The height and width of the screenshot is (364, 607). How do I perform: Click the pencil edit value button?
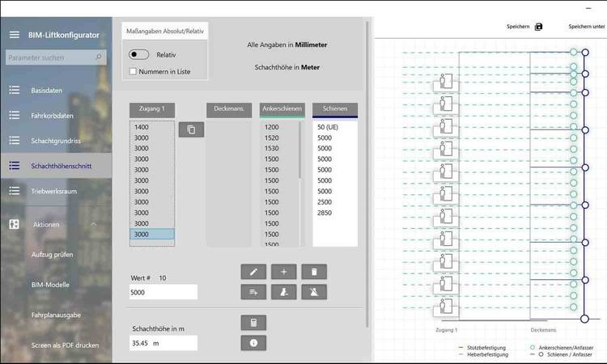(253, 272)
